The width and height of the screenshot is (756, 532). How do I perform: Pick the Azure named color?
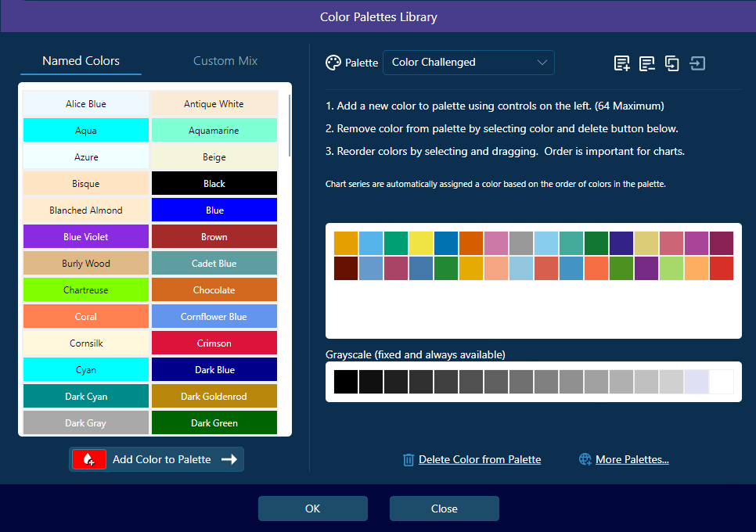click(x=86, y=156)
